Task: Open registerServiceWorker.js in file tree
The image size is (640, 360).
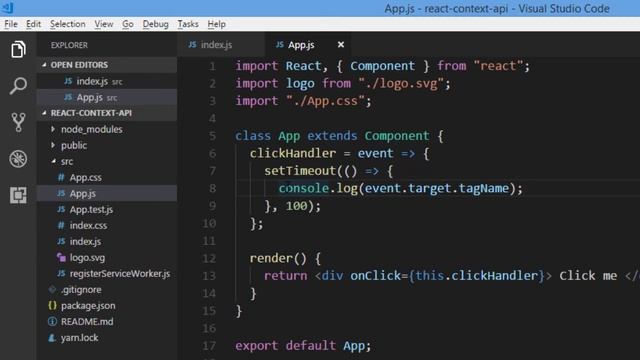Action: (x=107, y=273)
